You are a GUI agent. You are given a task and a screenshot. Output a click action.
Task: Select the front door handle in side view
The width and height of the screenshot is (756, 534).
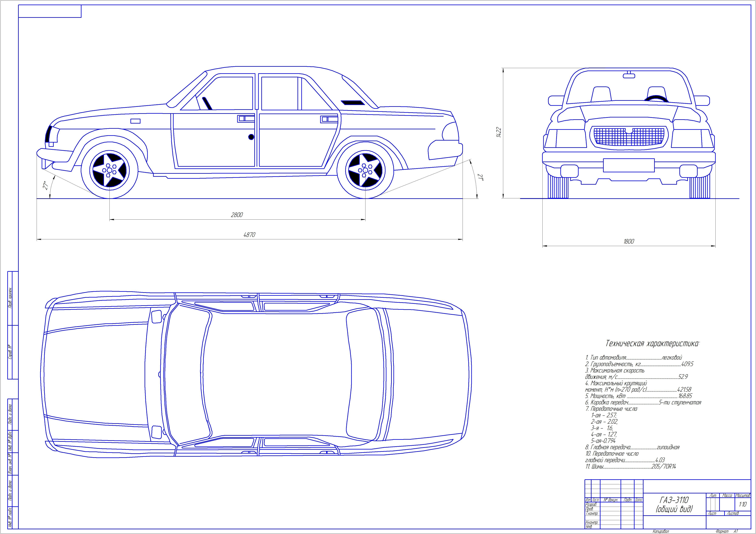tap(246, 119)
